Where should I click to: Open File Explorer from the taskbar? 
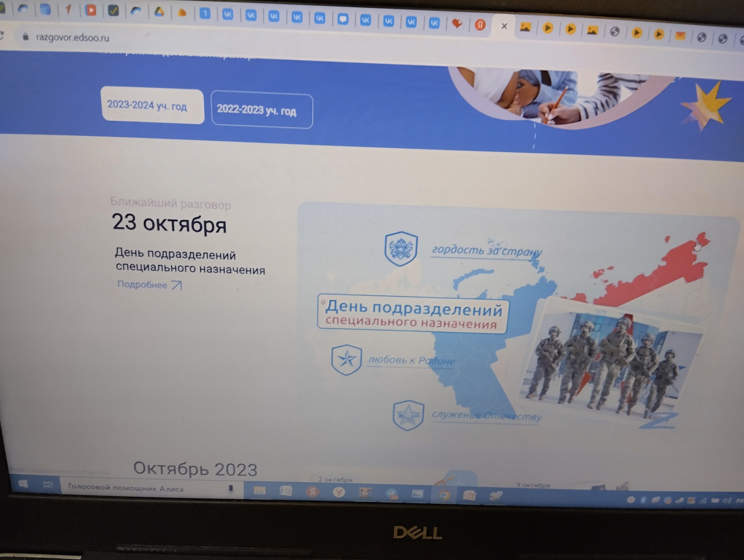click(259, 491)
